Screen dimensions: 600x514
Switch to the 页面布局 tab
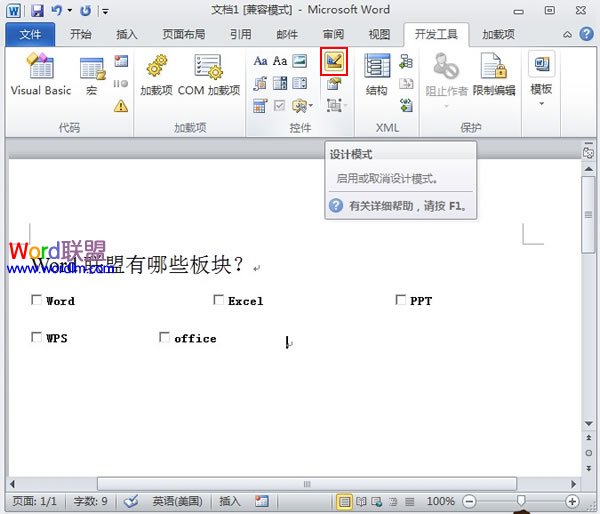pyautogui.click(x=184, y=34)
